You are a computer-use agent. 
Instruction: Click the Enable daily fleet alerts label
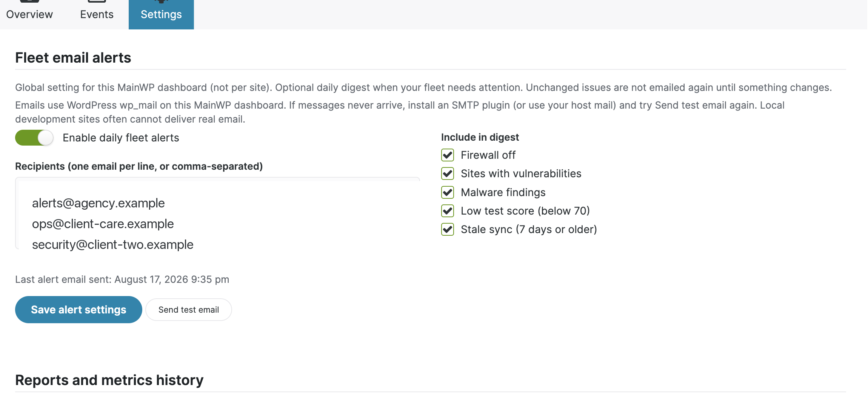pos(121,138)
